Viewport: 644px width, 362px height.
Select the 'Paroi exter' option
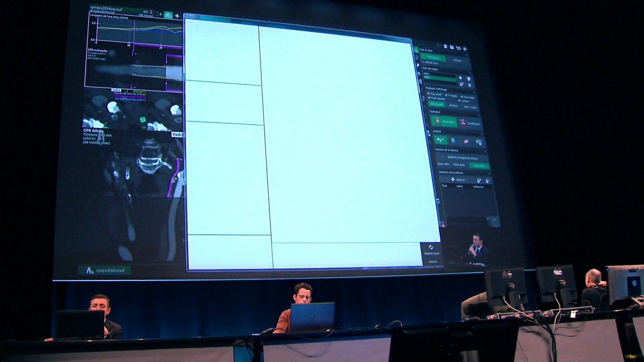pos(459,164)
